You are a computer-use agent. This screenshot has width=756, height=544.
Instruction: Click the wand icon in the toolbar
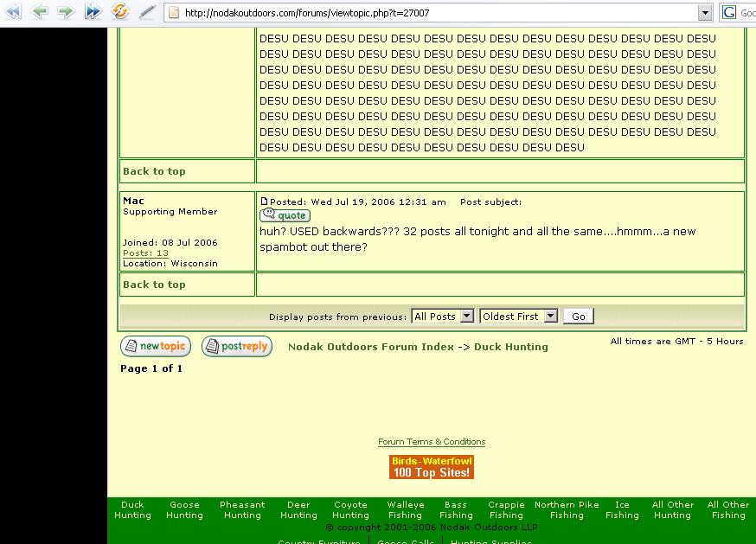click(x=147, y=12)
